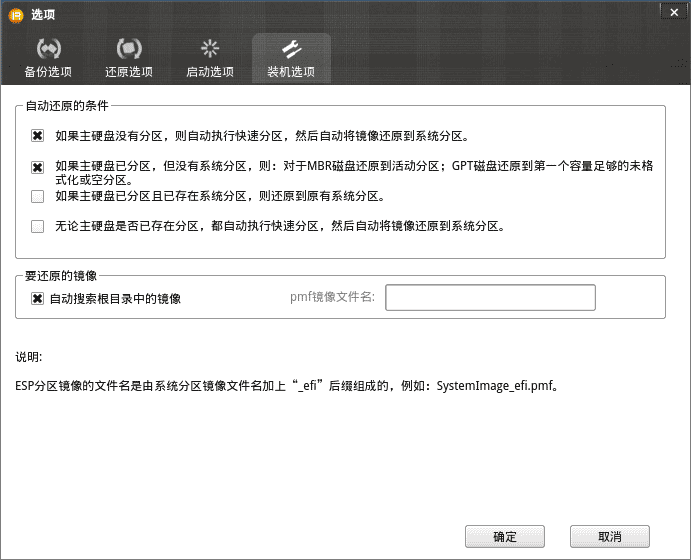Screen dimensions: 691x560
Task: Click the ESP分区镜像 explanation text
Action: 285,384
